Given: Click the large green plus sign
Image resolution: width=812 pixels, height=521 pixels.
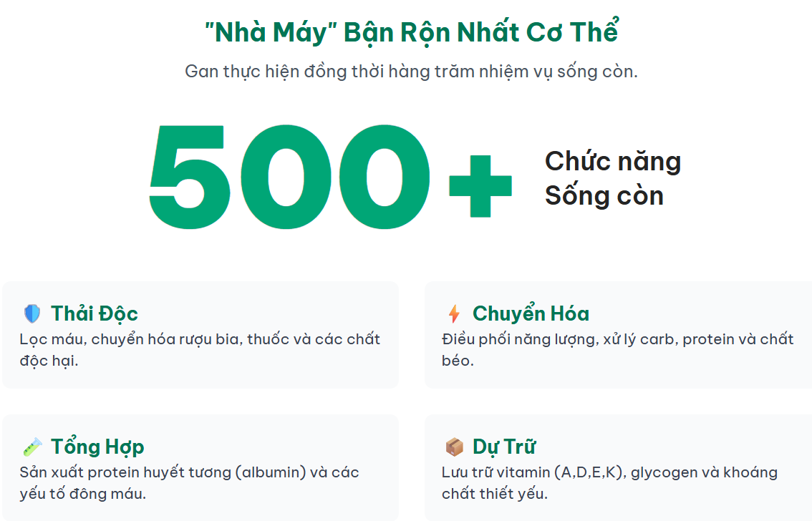Looking at the screenshot, I should coord(480,185).
